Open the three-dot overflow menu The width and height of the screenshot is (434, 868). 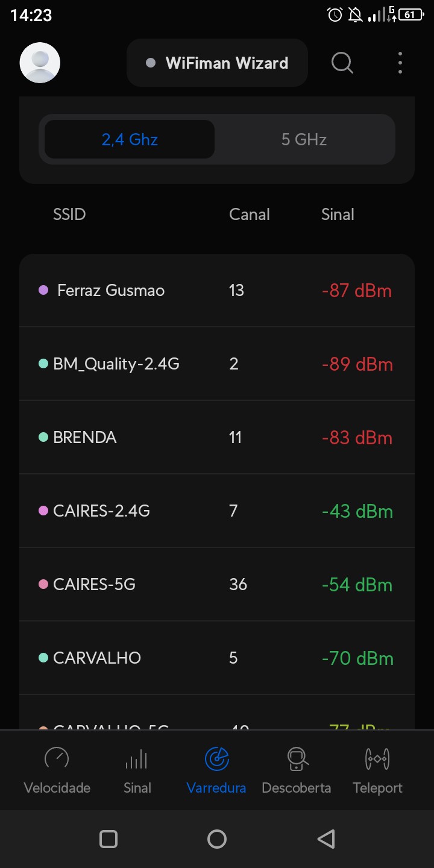tap(400, 63)
